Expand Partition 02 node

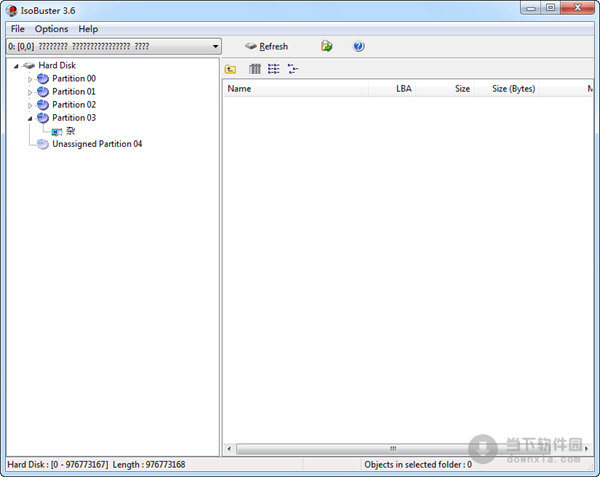point(30,105)
